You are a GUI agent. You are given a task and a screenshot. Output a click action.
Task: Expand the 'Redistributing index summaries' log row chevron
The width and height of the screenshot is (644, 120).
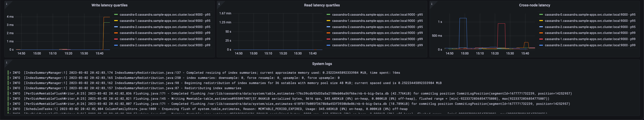point(10,88)
